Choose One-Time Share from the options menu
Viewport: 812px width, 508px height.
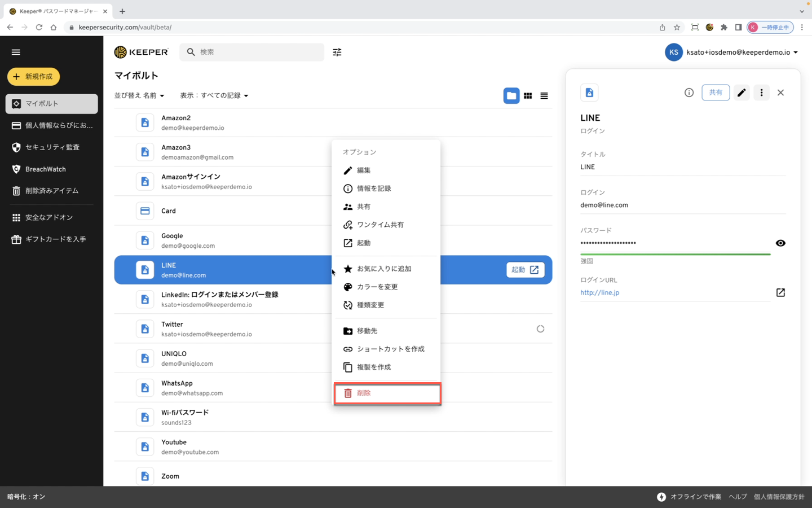coord(380,225)
